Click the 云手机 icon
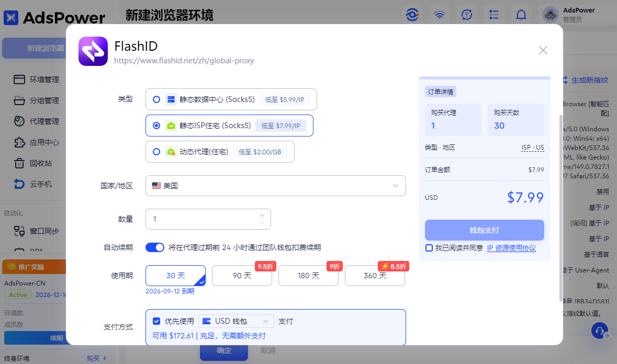 click(19, 184)
